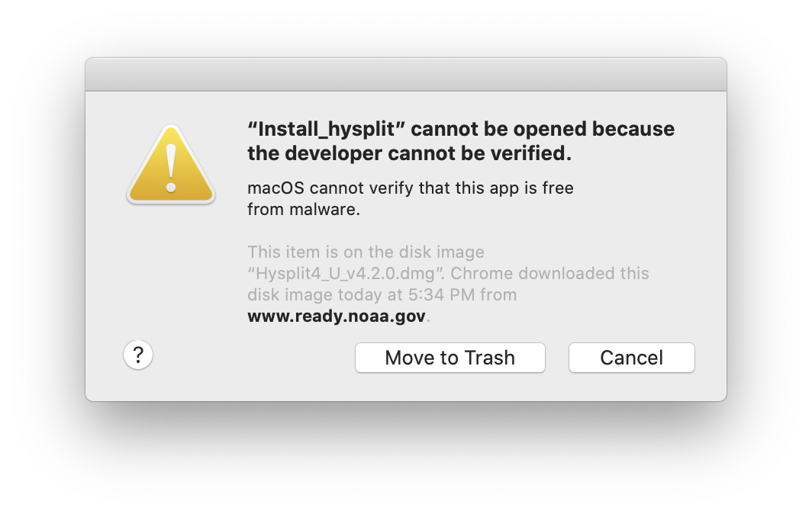This screenshot has height=514, width=812.
Task: Click "This item is on the disk image" line
Action: [366, 252]
